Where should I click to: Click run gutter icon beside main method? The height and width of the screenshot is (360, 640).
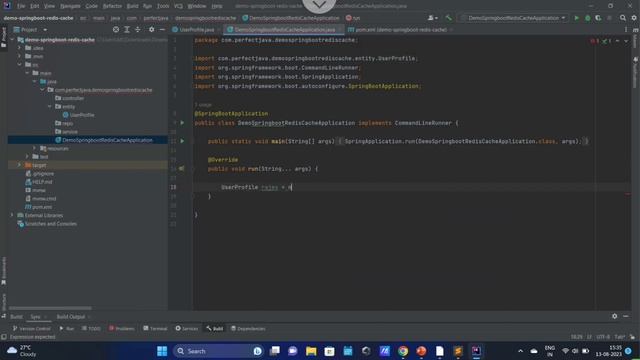182,141
